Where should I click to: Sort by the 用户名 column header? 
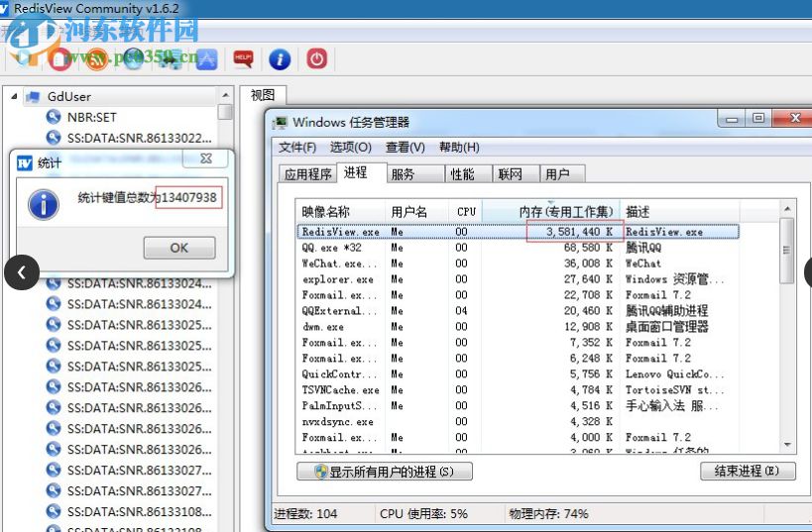click(416, 212)
